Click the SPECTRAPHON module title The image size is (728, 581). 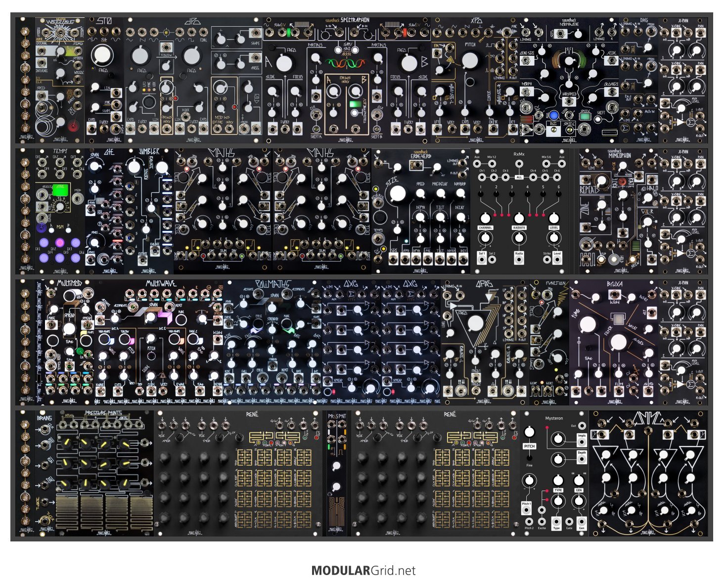(355, 21)
